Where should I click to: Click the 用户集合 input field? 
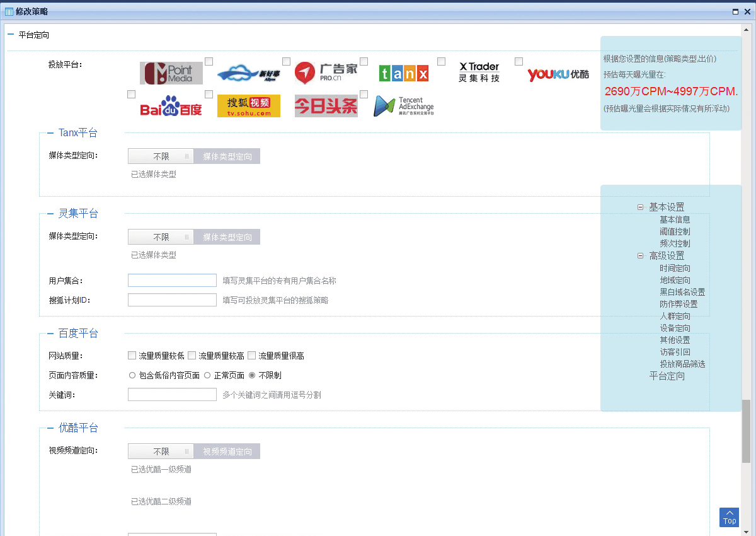172,281
